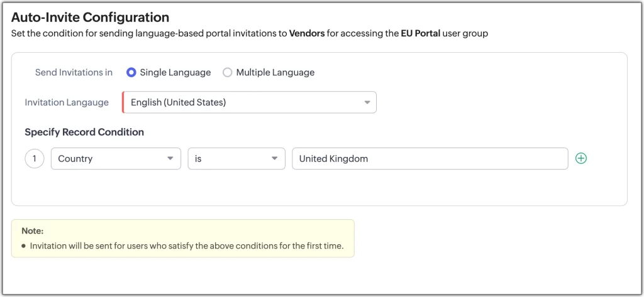The image size is (644, 297).
Task: Select the Single Language radio button
Action: [131, 72]
